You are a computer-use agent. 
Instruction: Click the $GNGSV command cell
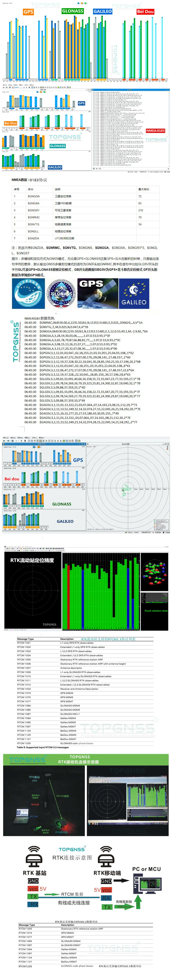(34, 210)
